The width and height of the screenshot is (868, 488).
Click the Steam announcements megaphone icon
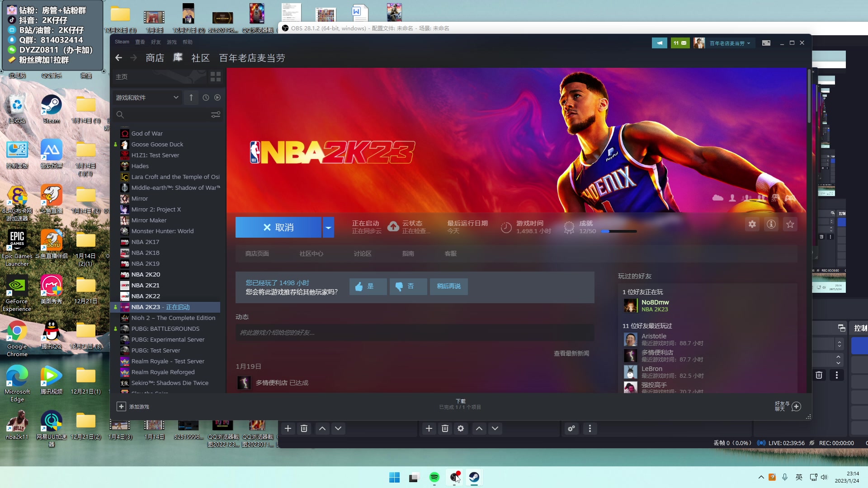(660, 43)
